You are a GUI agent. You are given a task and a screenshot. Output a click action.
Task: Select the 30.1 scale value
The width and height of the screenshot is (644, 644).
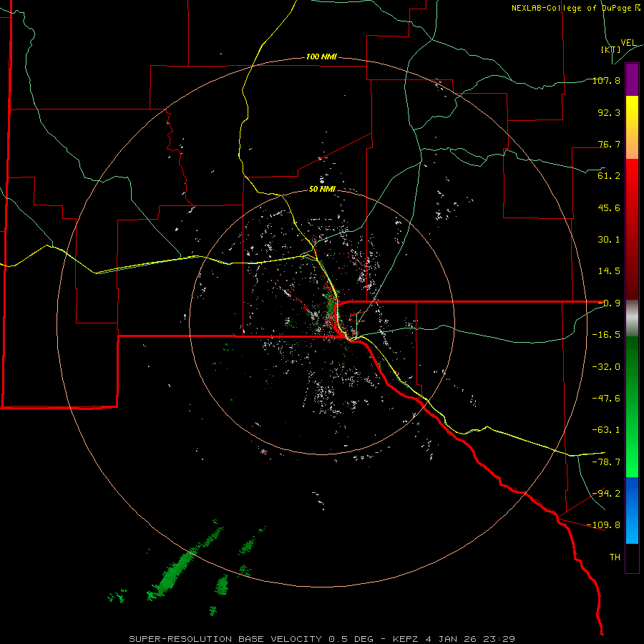[x=609, y=240]
